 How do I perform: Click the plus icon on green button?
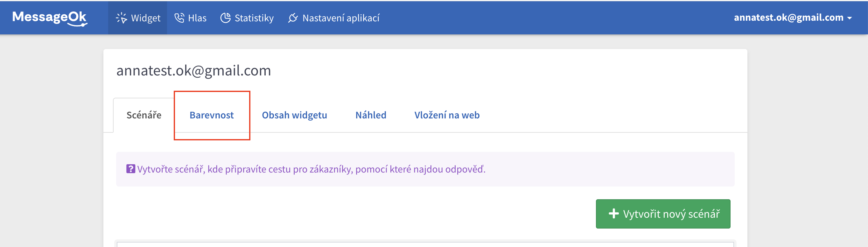coord(613,214)
